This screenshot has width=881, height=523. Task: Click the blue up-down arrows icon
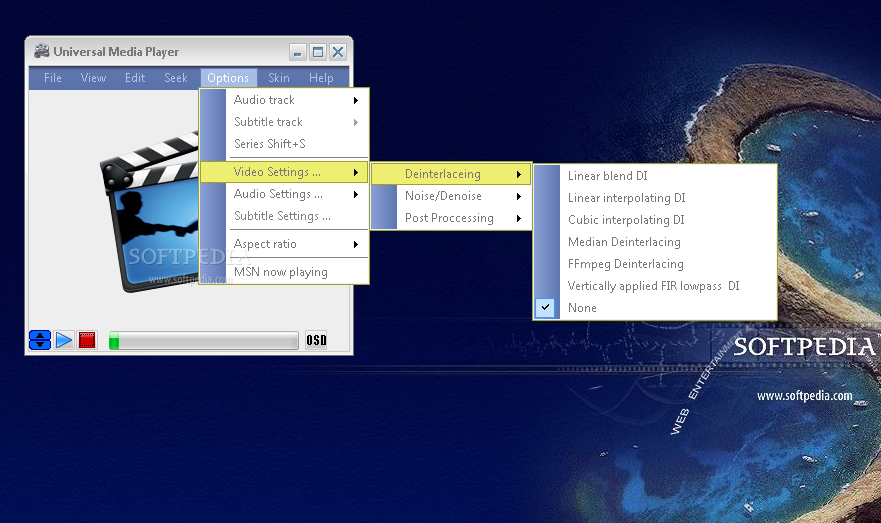pos(40,340)
